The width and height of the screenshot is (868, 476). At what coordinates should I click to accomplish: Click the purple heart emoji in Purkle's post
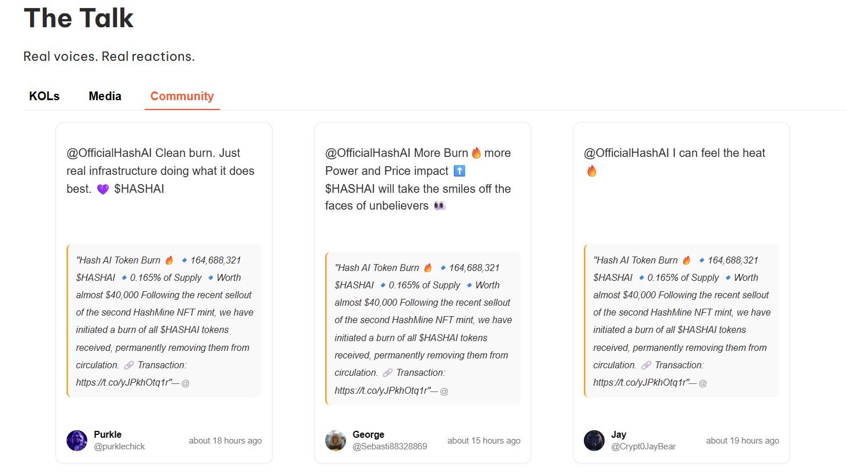click(103, 189)
